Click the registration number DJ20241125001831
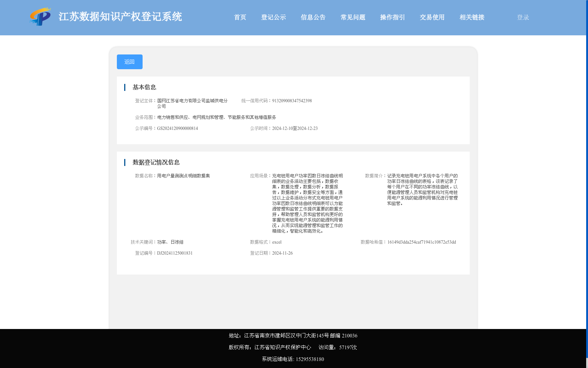This screenshot has height=368, width=588. pos(175,253)
